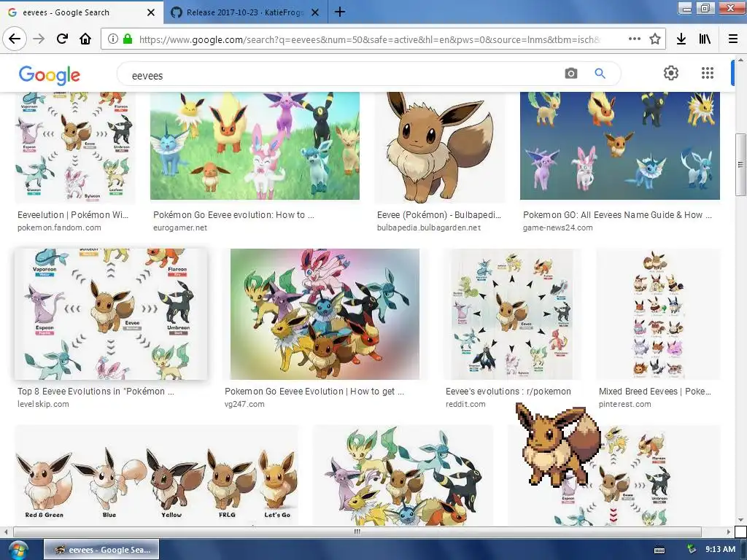Click the blue magnifier search button

click(600, 74)
